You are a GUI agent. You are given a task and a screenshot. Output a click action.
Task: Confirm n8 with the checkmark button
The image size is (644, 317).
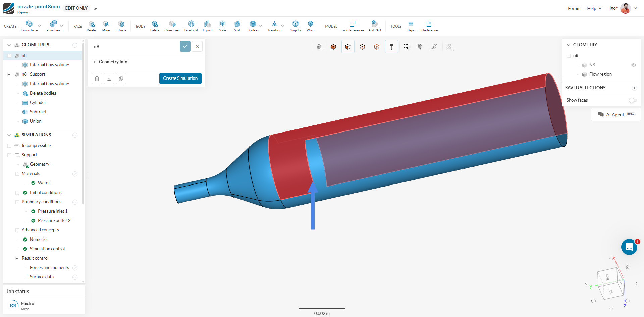click(x=185, y=46)
